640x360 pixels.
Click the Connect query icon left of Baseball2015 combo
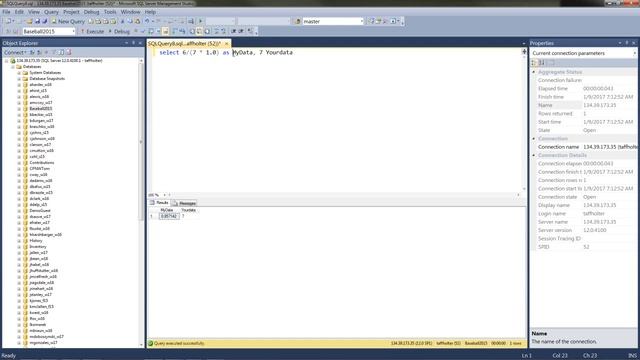coord(8,31)
